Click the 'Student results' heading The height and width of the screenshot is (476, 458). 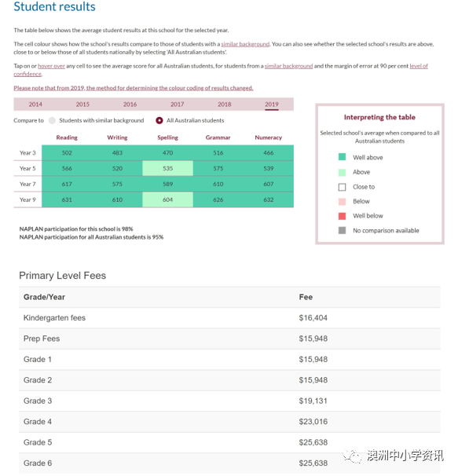click(x=55, y=7)
